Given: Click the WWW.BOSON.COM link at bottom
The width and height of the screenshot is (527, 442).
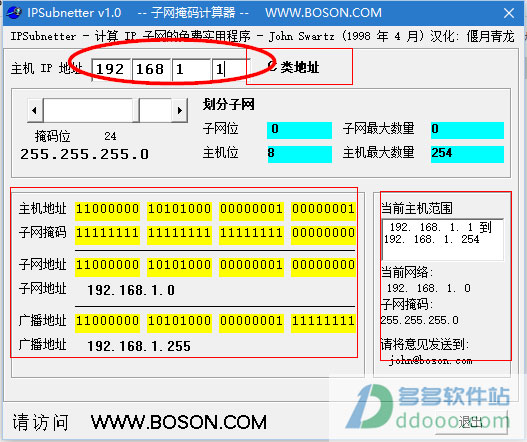Looking at the screenshot, I should pos(179,423).
